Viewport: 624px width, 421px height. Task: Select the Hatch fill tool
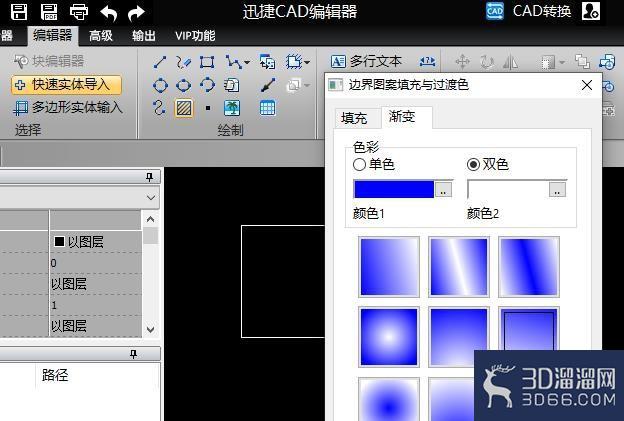point(184,108)
